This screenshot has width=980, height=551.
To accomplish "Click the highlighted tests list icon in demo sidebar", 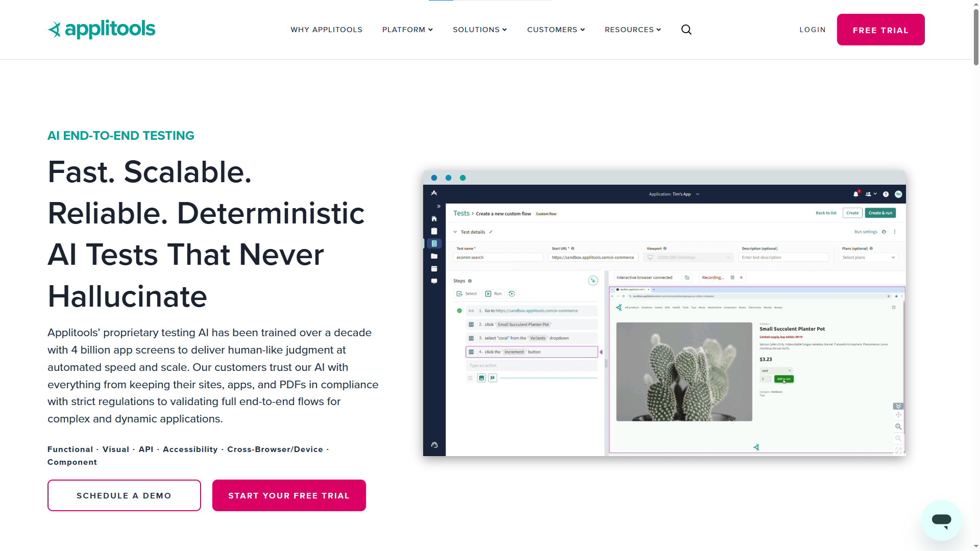I will pyautogui.click(x=434, y=243).
